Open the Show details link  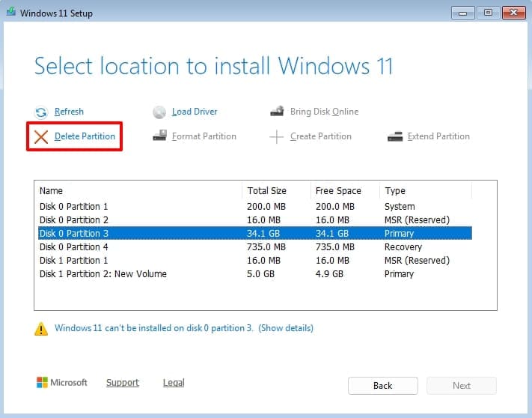coord(286,328)
